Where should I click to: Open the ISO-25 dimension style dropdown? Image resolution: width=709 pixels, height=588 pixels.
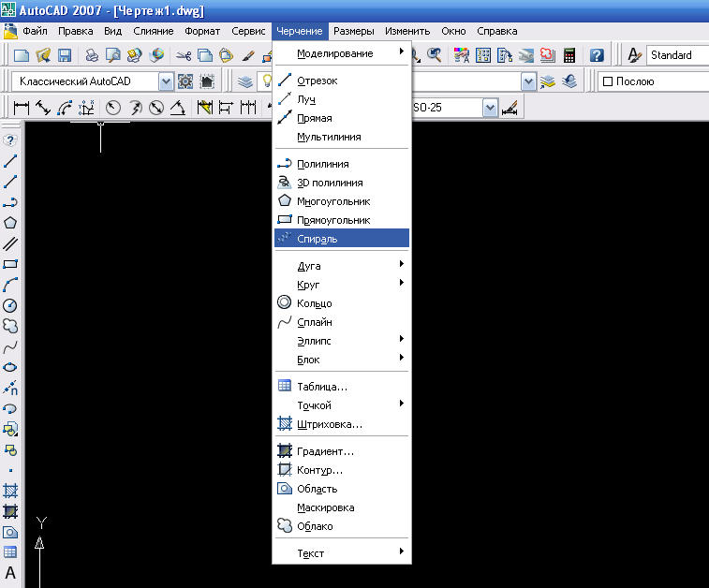490,108
